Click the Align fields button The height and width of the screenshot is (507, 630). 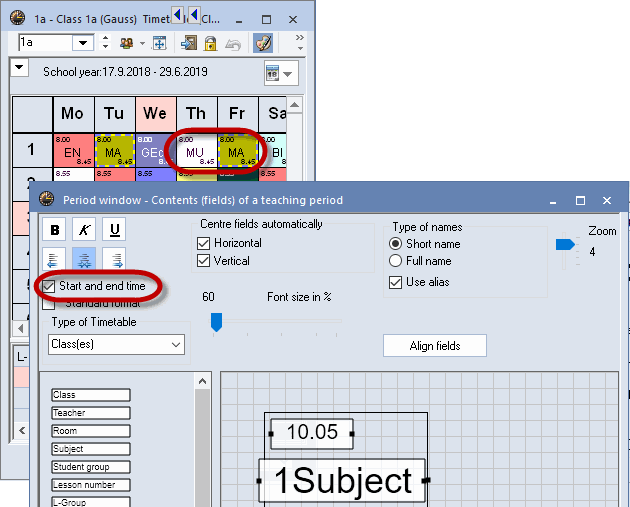[x=435, y=345]
